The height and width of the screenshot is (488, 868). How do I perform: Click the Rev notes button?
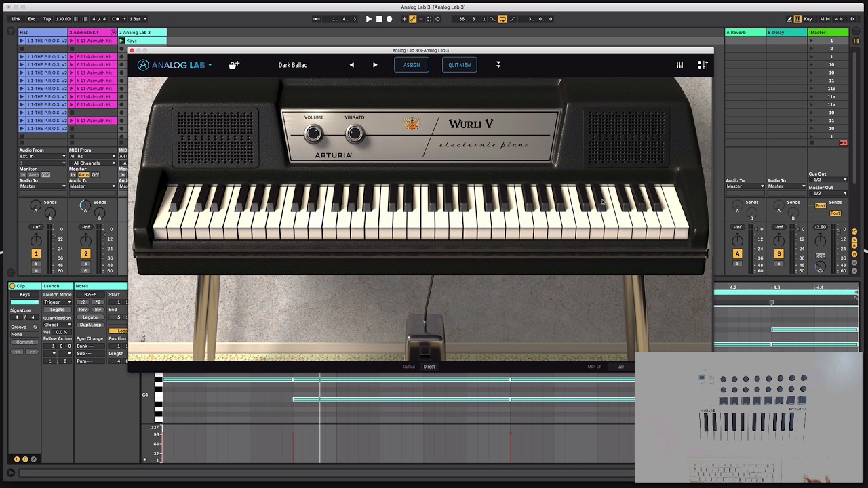click(x=83, y=310)
